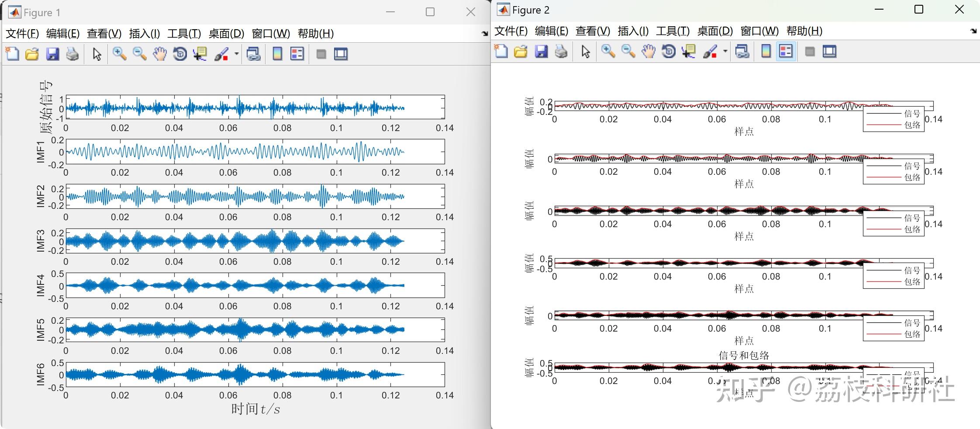
Task: Insert a colorbar in Figure 1
Action: pyautogui.click(x=276, y=53)
